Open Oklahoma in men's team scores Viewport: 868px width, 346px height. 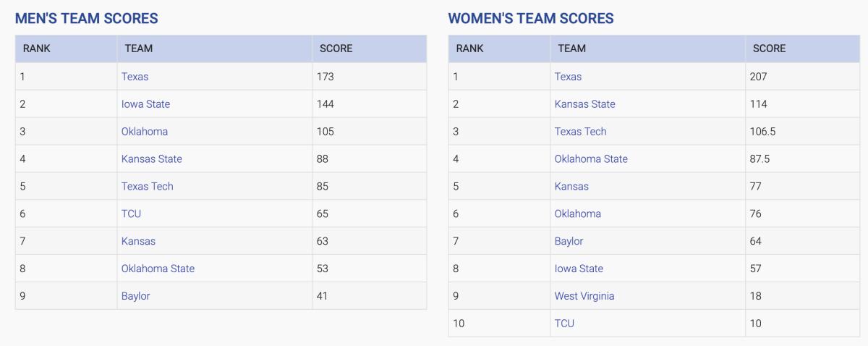coord(145,132)
